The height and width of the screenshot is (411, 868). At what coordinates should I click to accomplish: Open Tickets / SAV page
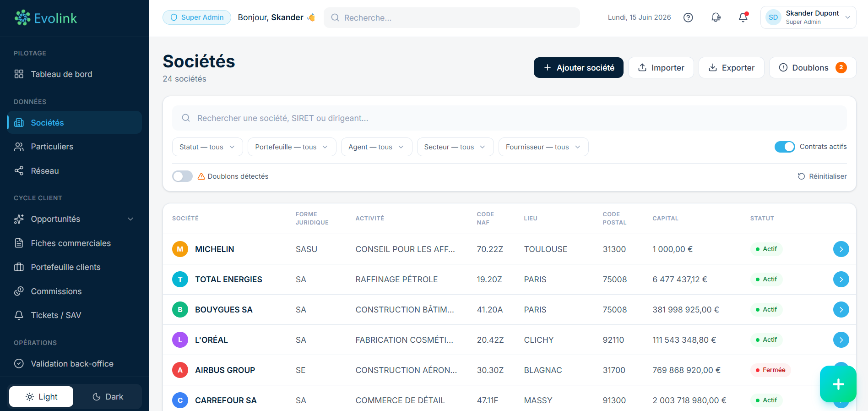pos(74,315)
